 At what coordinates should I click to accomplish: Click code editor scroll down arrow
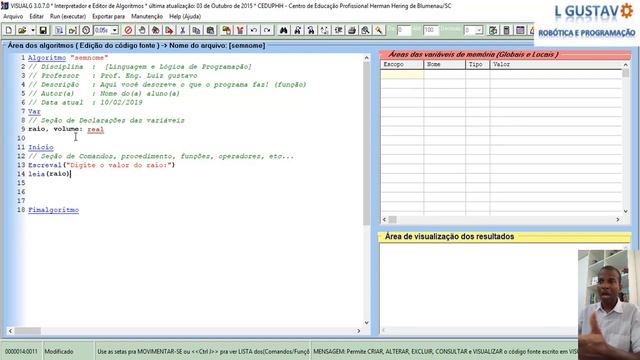point(366,322)
